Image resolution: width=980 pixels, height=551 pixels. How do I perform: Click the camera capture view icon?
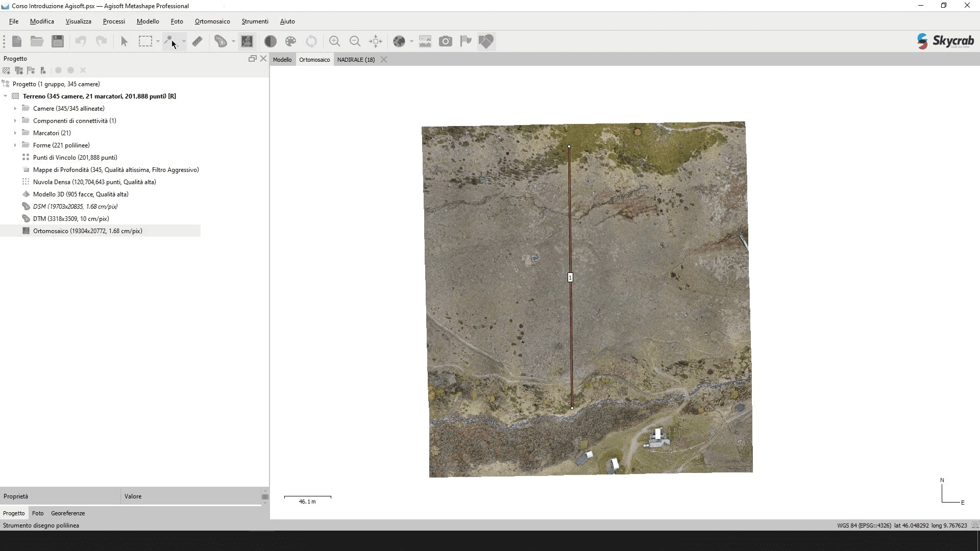(446, 41)
